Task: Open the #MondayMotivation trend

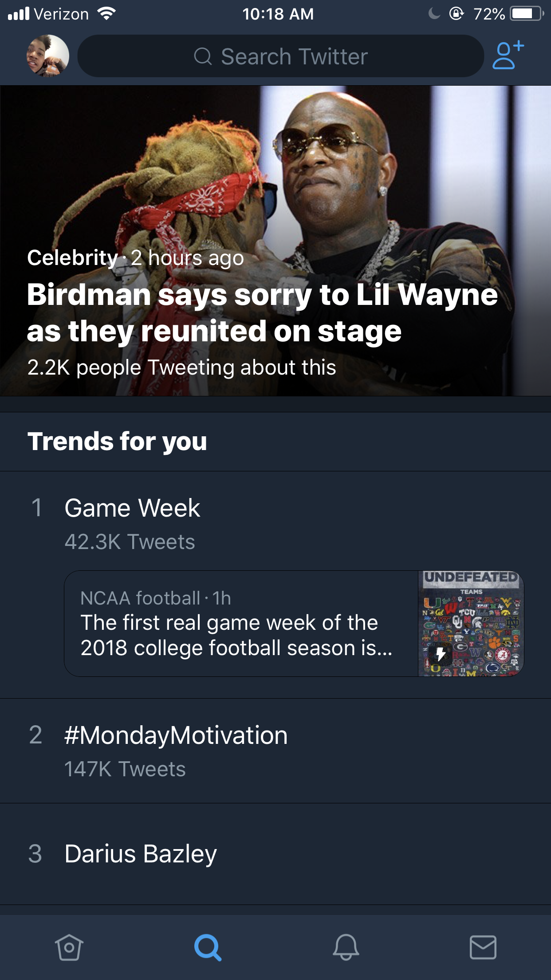Action: (176, 735)
